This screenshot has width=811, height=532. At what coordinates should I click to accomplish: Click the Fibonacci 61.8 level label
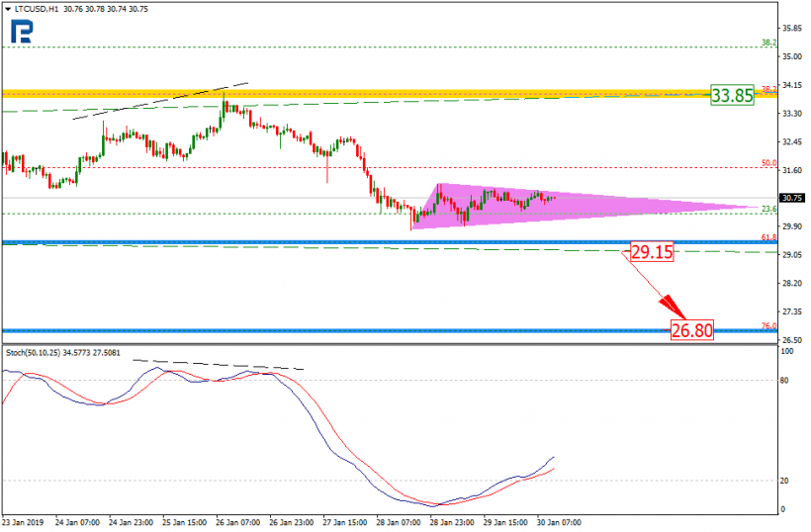tap(766, 237)
